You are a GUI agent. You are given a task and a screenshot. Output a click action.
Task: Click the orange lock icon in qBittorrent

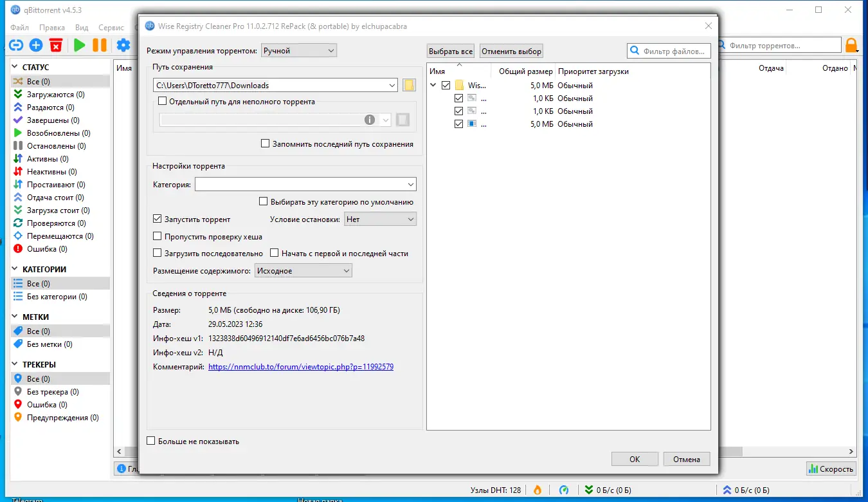pos(851,45)
